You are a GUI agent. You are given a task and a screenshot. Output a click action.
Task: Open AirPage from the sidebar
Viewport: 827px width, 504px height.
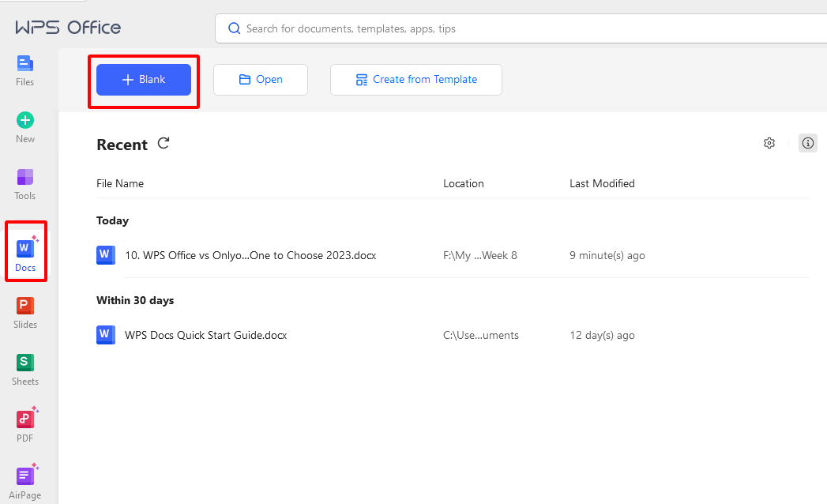pyautogui.click(x=25, y=482)
